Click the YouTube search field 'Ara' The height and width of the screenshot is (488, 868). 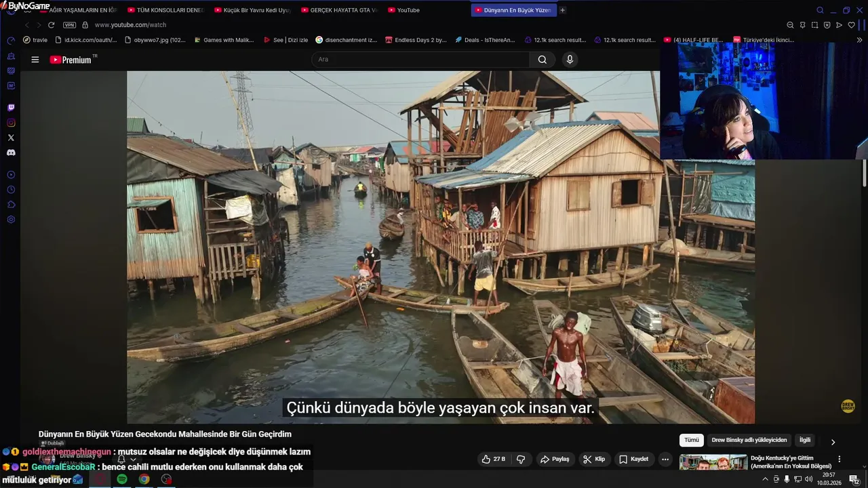(x=420, y=60)
